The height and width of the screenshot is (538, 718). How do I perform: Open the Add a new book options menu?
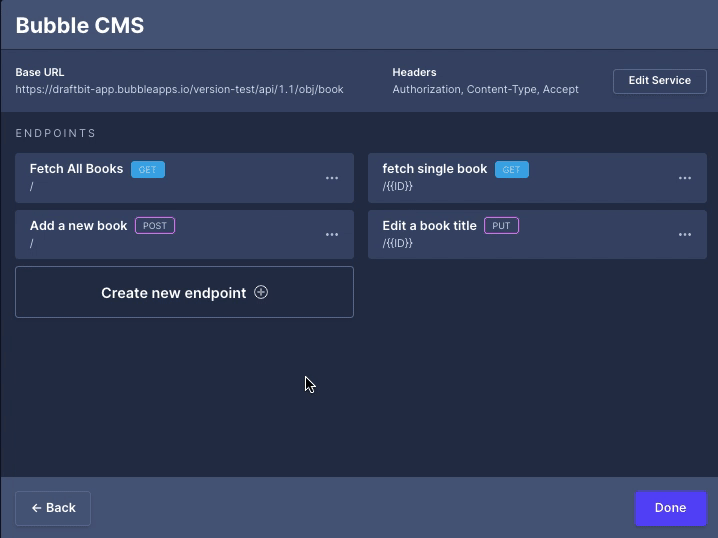pyautogui.click(x=332, y=234)
